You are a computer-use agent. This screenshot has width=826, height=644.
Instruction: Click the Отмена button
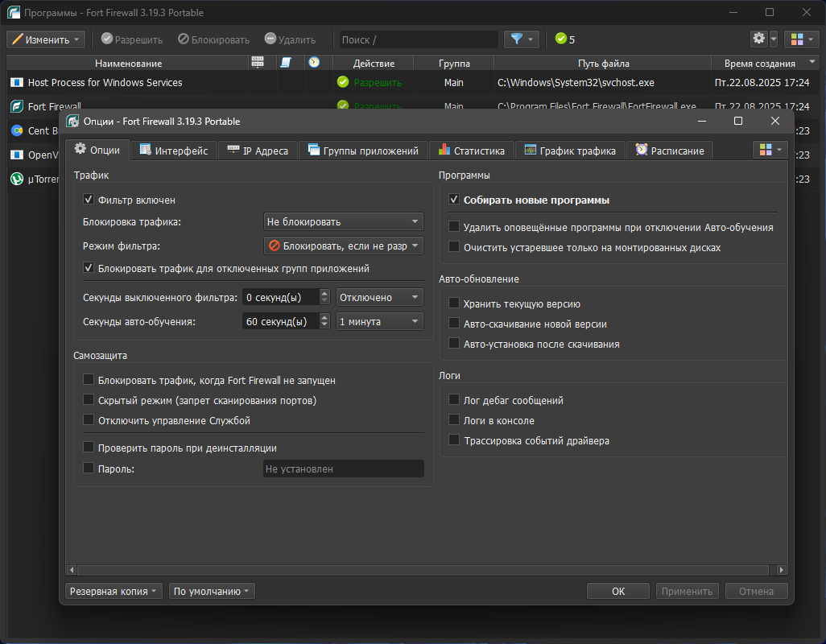[757, 592]
